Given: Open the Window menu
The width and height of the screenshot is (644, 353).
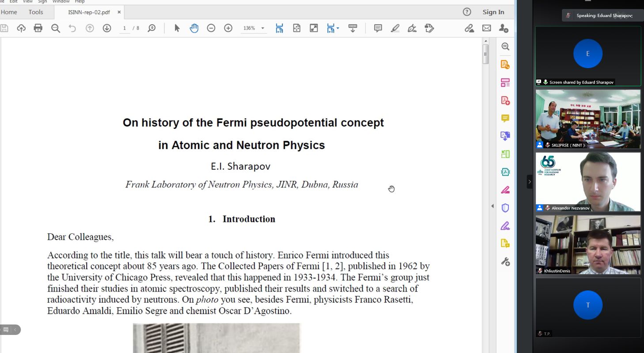Looking at the screenshot, I should tap(61, 2).
